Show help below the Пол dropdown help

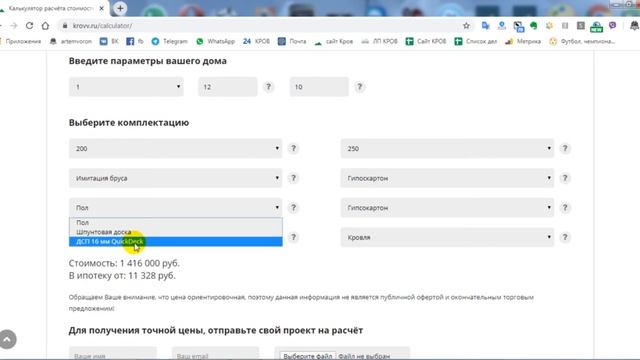pos(293,238)
